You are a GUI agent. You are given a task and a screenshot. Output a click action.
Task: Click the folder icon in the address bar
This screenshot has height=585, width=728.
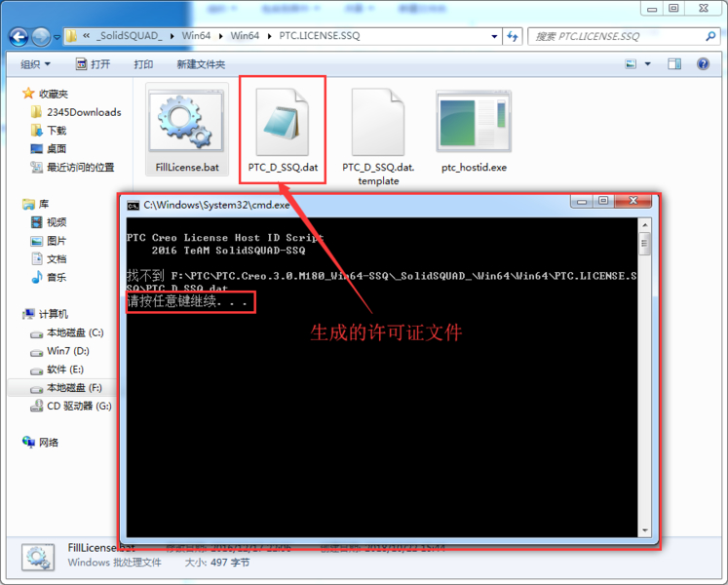[71, 36]
